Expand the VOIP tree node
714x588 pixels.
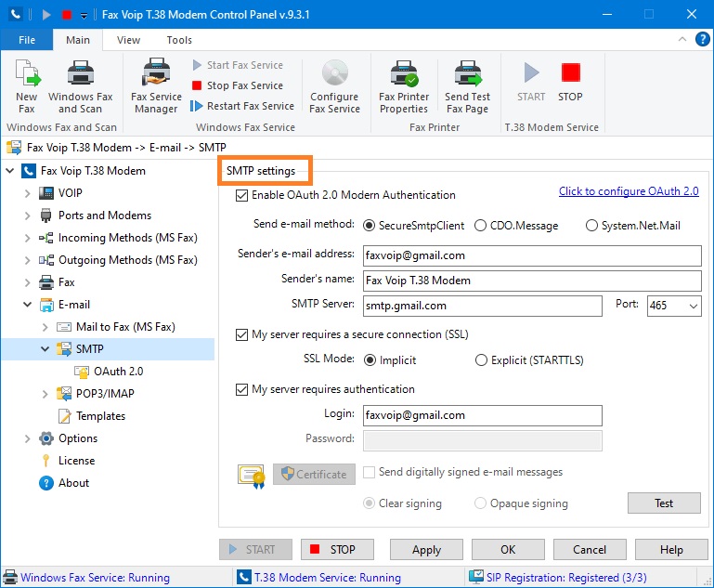click(28, 193)
